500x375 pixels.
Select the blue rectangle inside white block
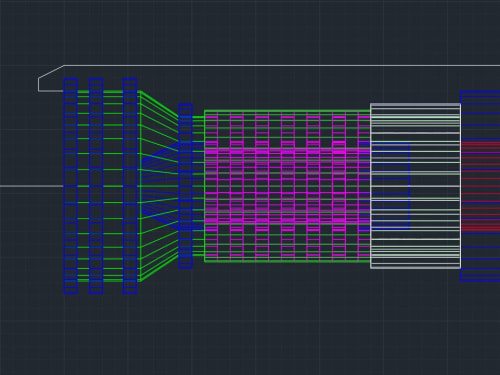[390, 186]
